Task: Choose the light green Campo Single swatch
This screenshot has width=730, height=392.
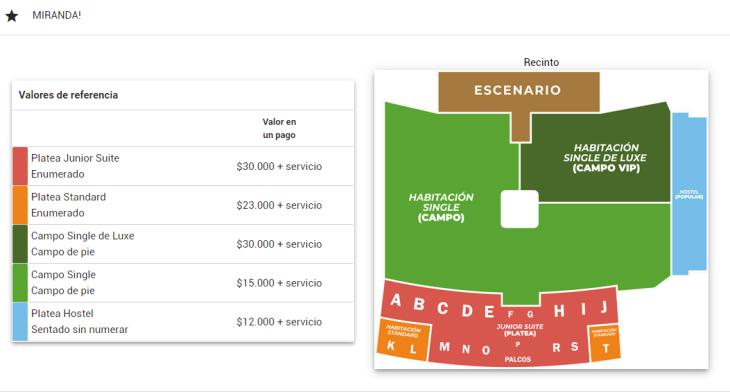Action: pos(20,283)
